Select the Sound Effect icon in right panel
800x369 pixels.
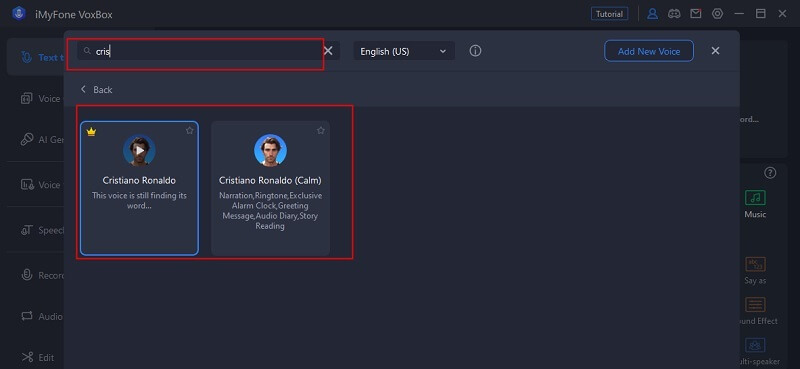pos(755,305)
